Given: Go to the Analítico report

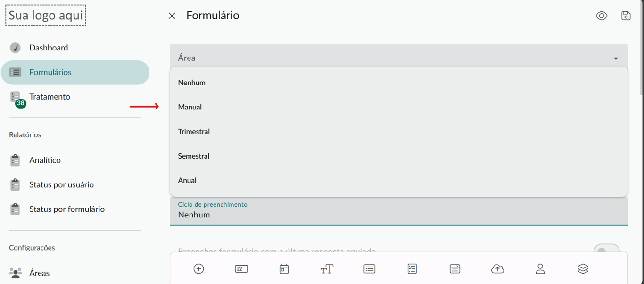Looking at the screenshot, I should (x=45, y=160).
